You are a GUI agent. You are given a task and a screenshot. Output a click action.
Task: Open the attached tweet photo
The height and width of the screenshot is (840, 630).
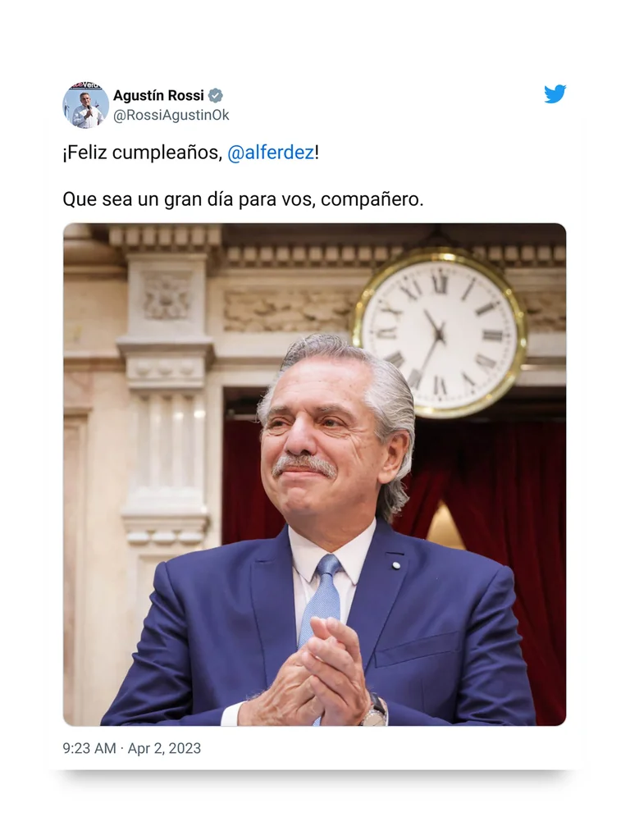pos(314,475)
